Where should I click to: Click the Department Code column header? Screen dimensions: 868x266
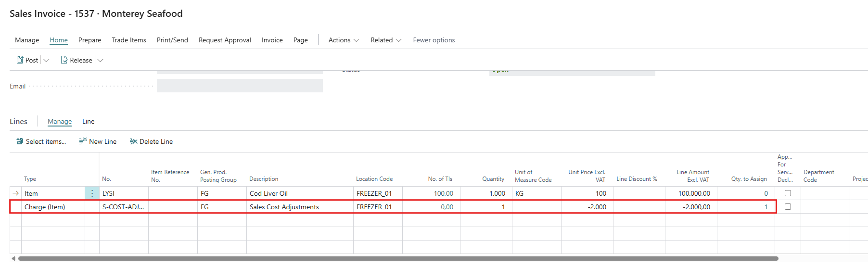click(819, 176)
